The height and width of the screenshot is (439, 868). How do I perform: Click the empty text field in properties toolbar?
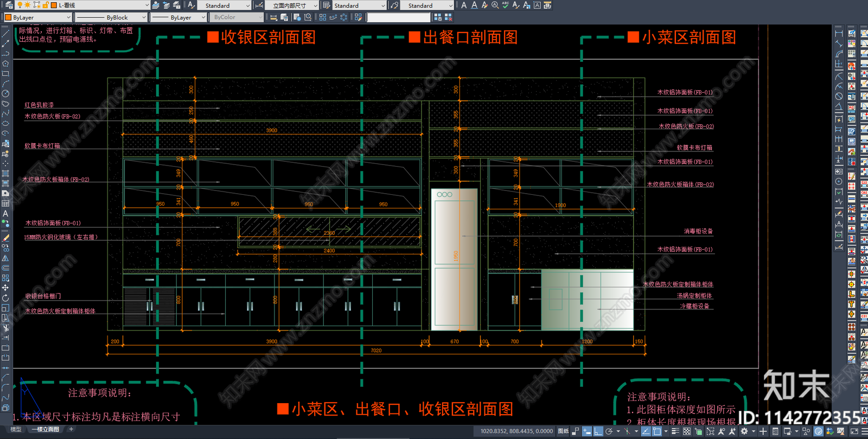click(x=399, y=17)
